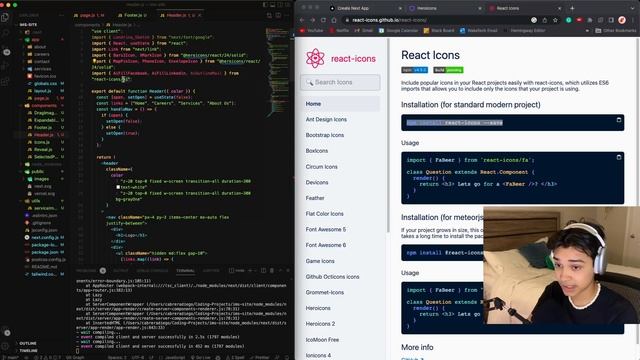Open the VS Code Explorer activity icon

(x=5, y=18)
